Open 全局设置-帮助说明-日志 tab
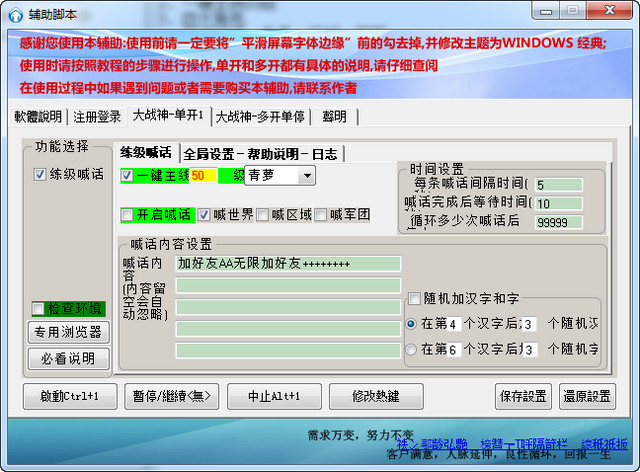640x472 pixels. pos(260,154)
